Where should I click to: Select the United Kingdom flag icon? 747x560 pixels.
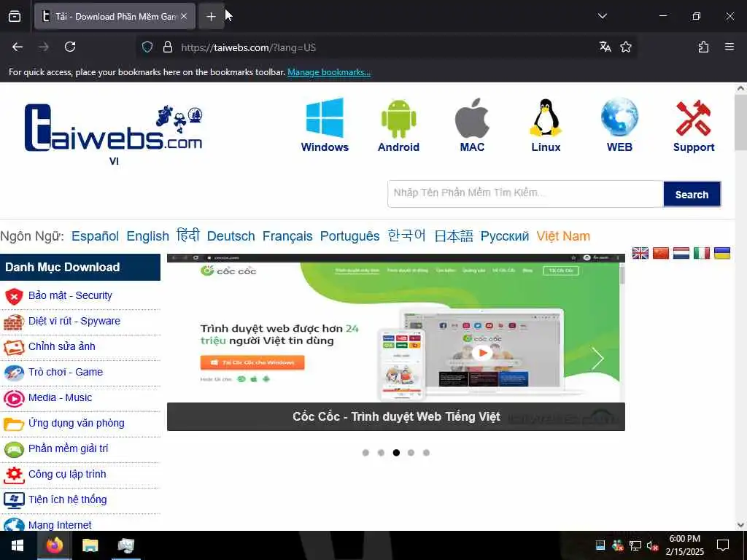coord(640,253)
